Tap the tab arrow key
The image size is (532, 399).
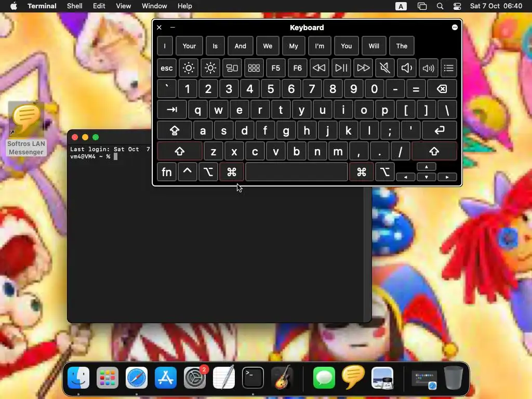point(172,110)
